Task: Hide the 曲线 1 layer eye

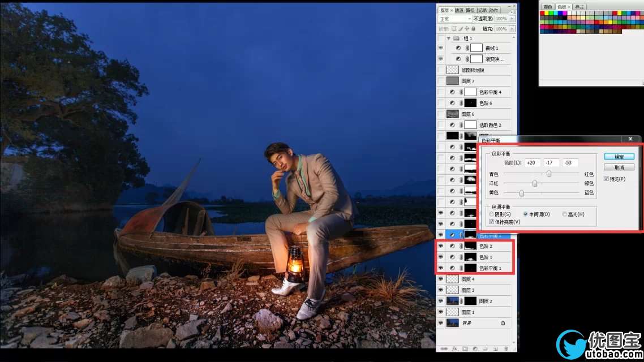Action: pyautogui.click(x=441, y=48)
